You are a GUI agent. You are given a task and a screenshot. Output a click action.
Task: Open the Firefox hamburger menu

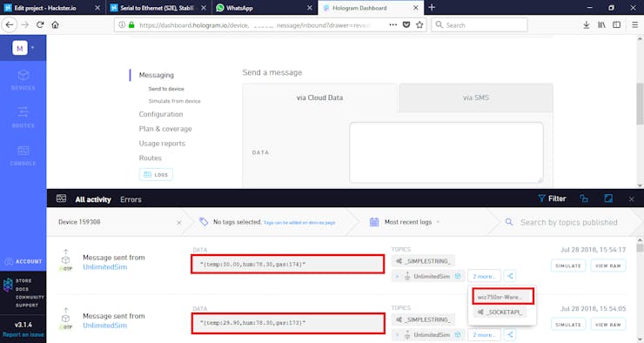point(634,24)
